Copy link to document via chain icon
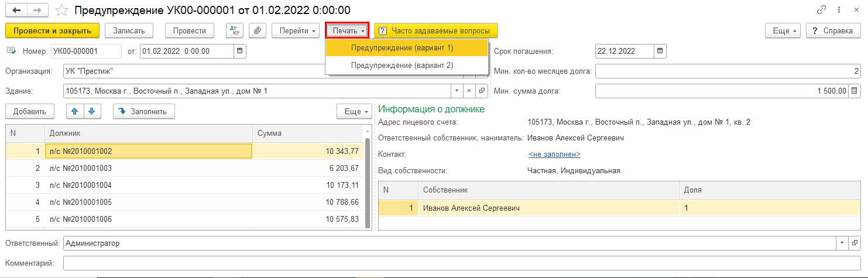Screen dimensions: 868x278 [821, 10]
